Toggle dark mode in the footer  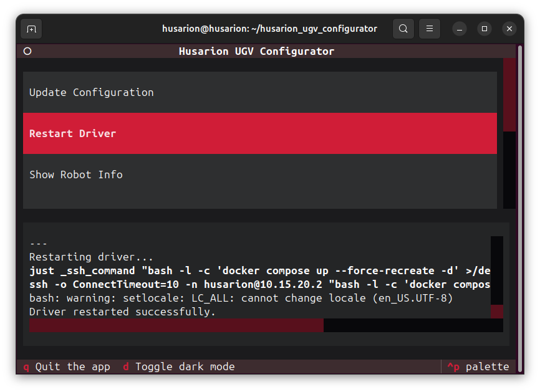click(x=178, y=366)
